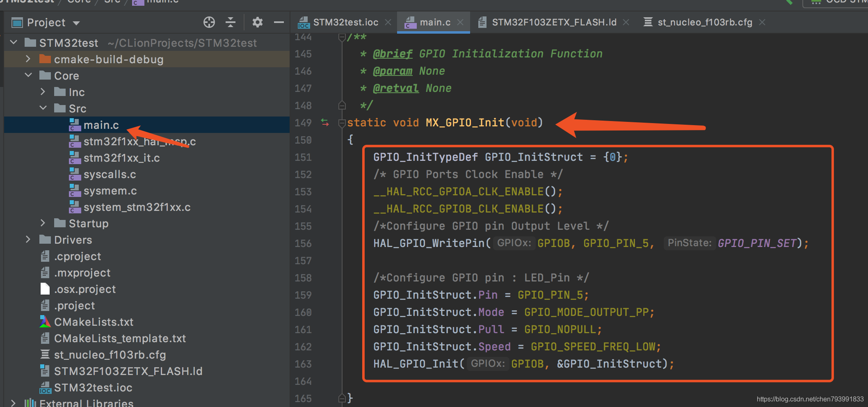Expand the Drivers folder

[28, 239]
